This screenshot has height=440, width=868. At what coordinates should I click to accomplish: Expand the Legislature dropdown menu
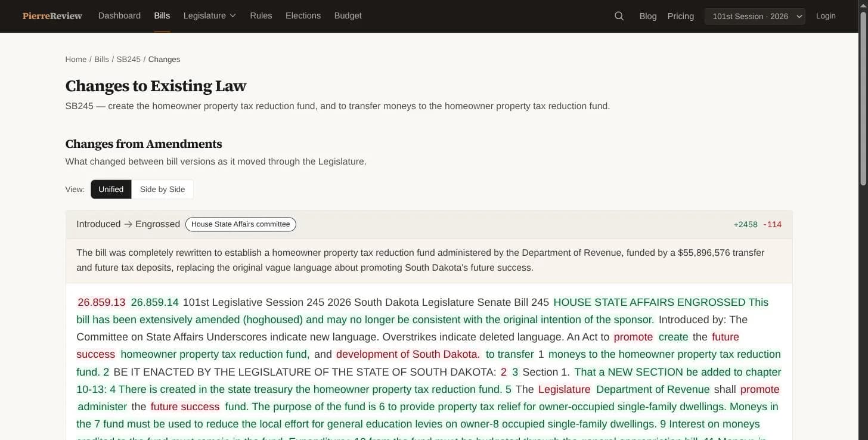coord(210,16)
